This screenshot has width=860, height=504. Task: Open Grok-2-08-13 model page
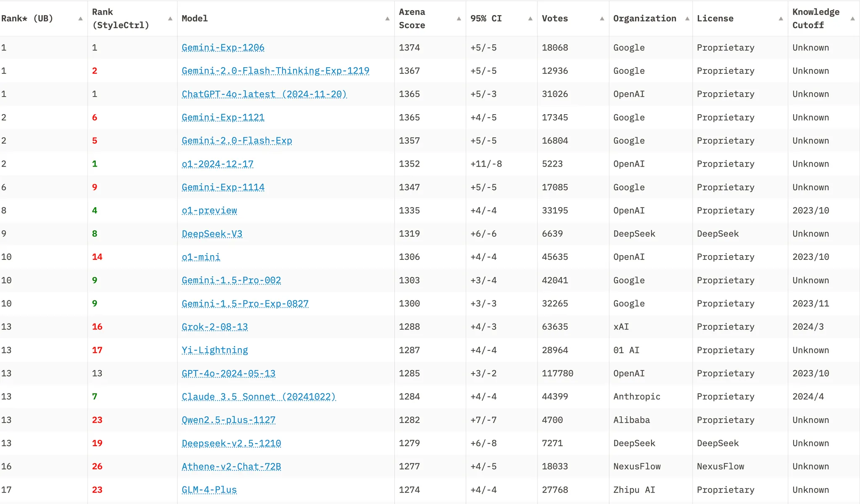pos(215,327)
